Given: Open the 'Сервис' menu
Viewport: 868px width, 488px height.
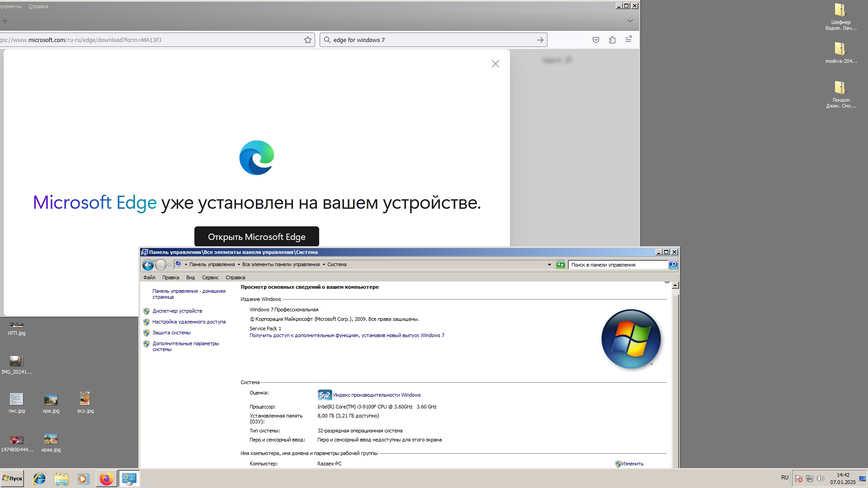Looking at the screenshot, I should pyautogui.click(x=210, y=277).
